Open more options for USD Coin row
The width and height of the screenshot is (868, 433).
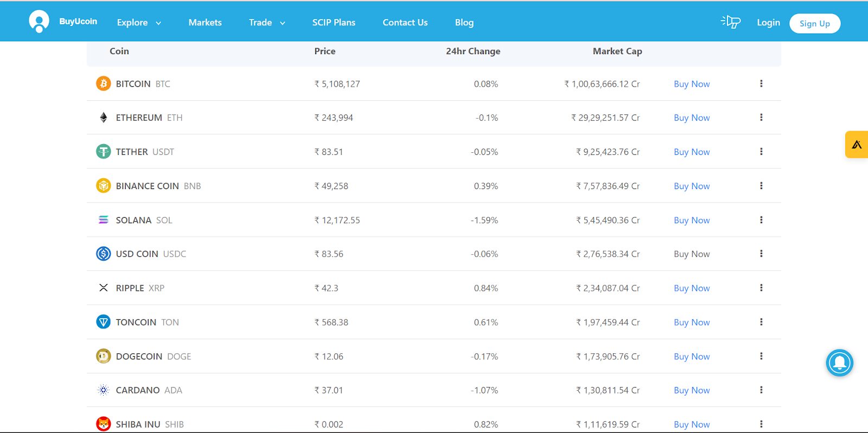click(761, 254)
